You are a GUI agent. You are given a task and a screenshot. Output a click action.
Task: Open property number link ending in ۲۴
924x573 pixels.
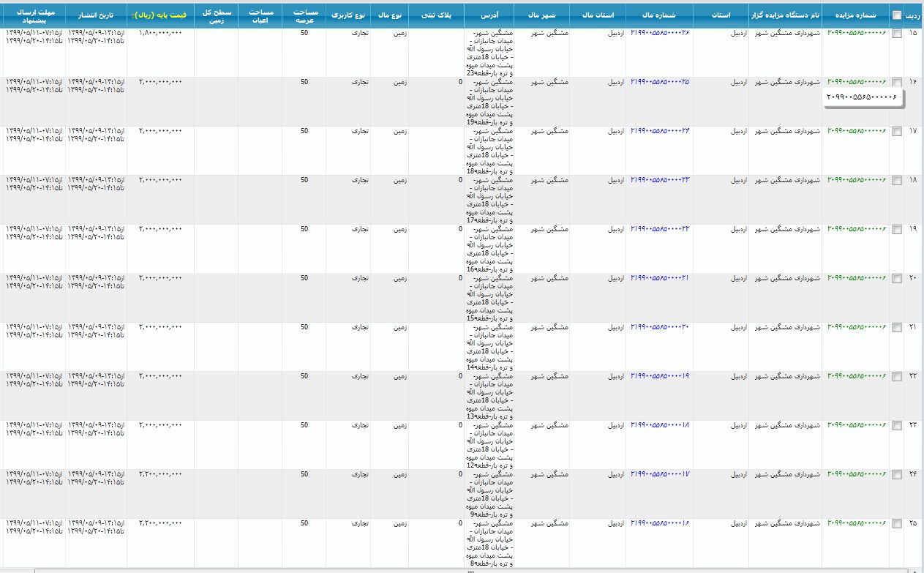point(660,131)
